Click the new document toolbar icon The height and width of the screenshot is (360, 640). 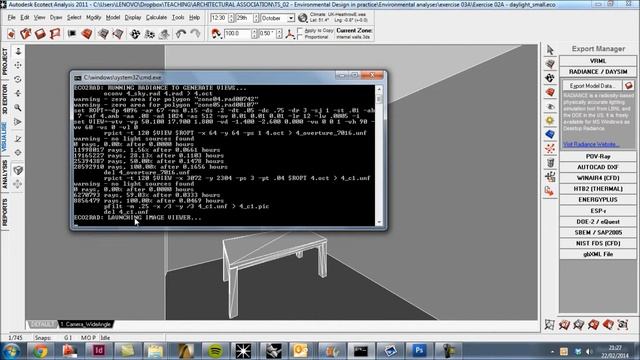click(x=11, y=33)
